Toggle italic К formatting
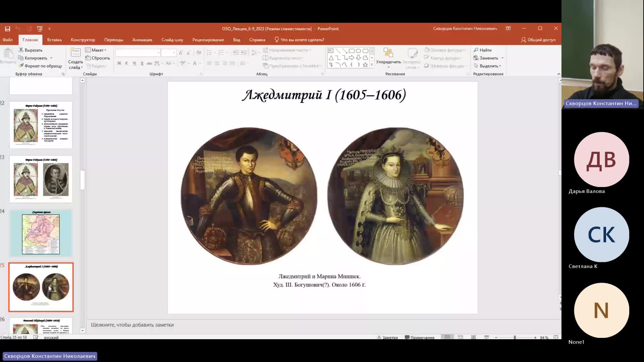Viewport: 644px width, 362px height. (x=126, y=63)
